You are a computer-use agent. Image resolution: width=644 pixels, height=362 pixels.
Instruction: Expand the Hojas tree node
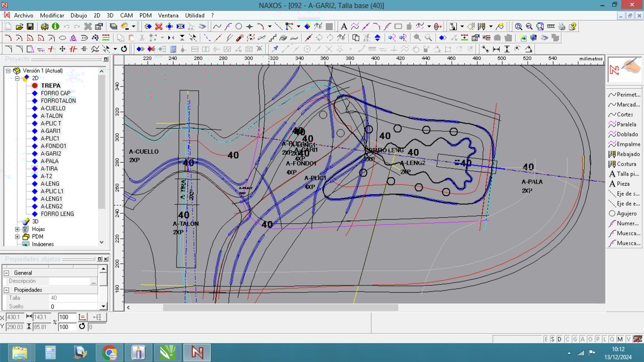[17, 229]
